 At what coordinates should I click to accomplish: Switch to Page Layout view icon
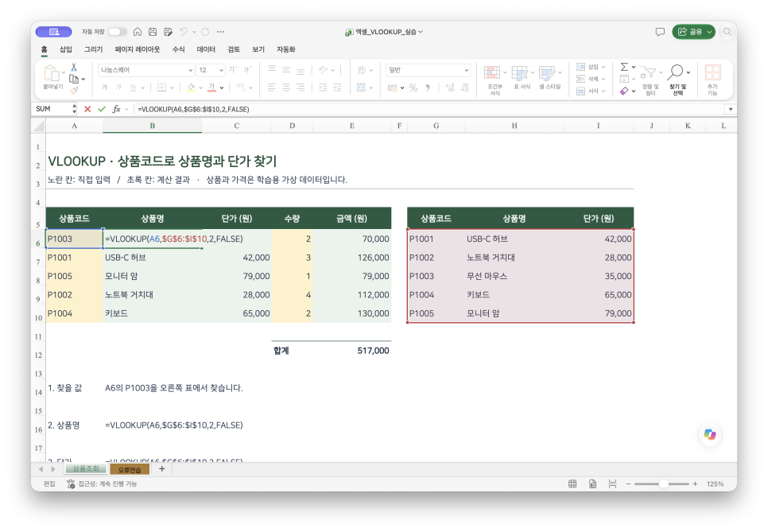pos(592,483)
